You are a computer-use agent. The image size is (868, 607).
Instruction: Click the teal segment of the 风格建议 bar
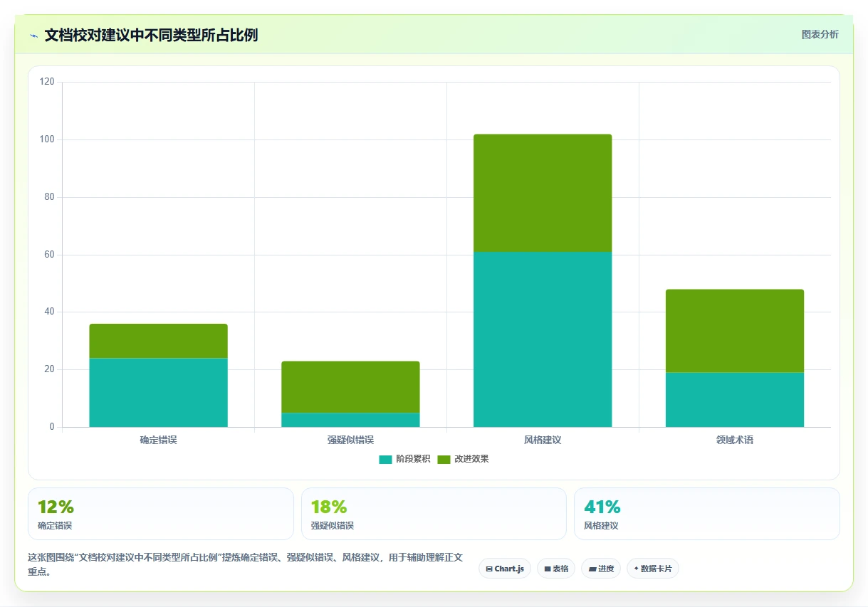[x=543, y=339]
